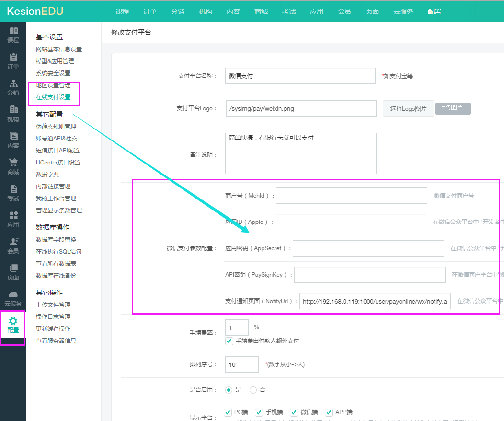Click the 选择Logo图片 button
This screenshot has height=421, width=504.
408,109
